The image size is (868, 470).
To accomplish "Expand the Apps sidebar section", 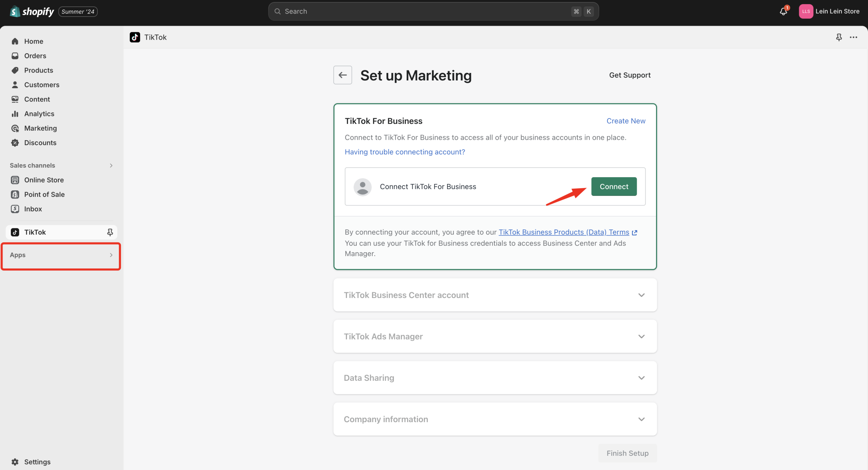I will [x=61, y=255].
